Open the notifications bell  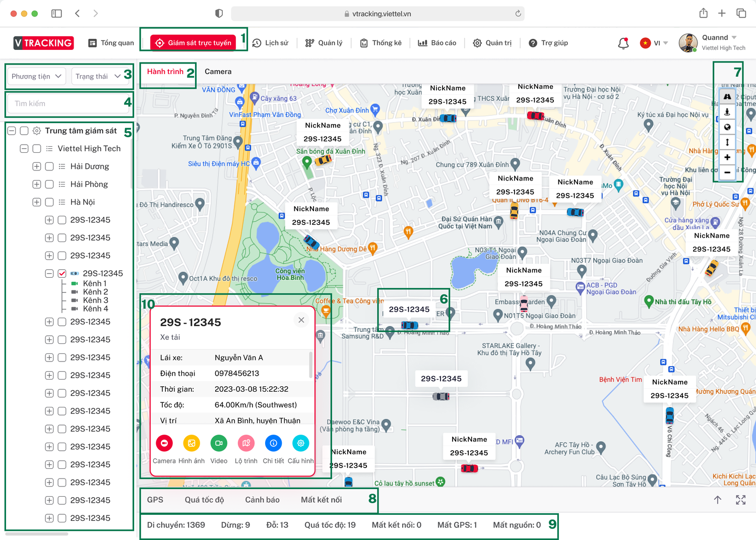(623, 43)
